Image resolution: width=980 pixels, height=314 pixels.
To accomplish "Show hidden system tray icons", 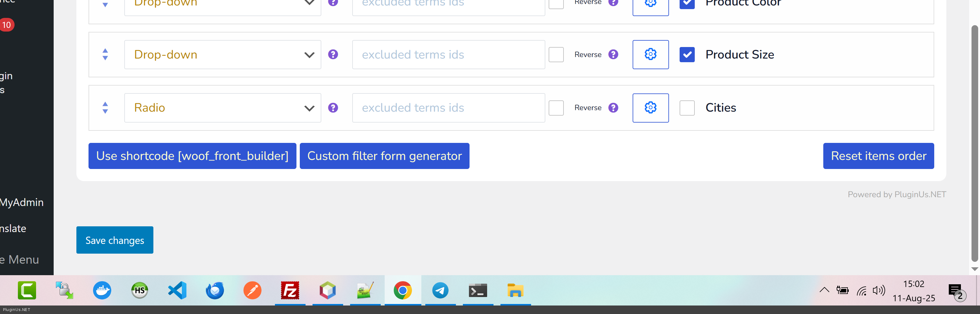I will tap(824, 290).
